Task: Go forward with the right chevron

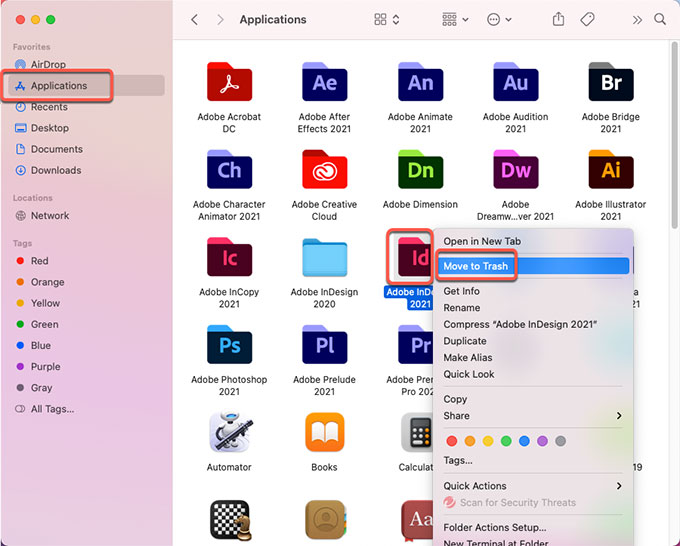Action: (x=220, y=20)
